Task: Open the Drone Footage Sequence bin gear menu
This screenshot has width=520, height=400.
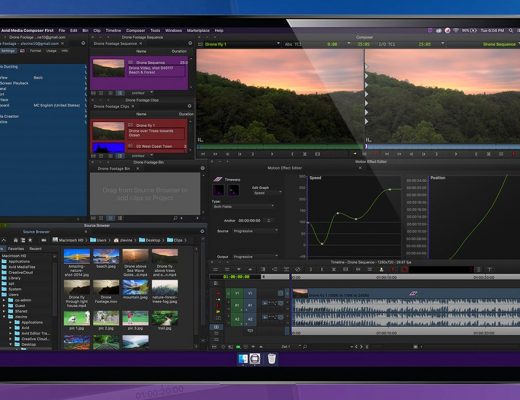Action: pyautogui.click(x=190, y=43)
